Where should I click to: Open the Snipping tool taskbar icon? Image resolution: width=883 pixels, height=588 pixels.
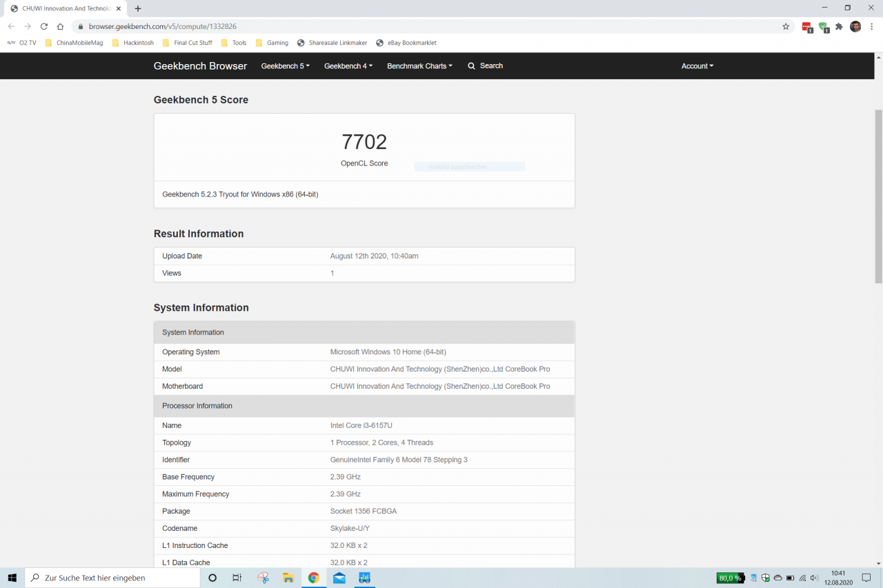pos(263,578)
